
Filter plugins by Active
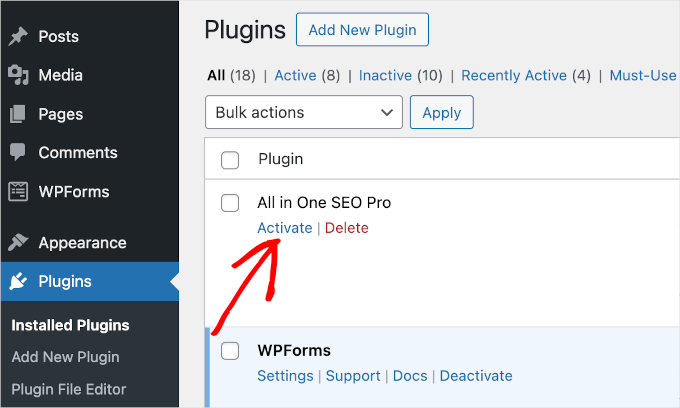pos(295,75)
